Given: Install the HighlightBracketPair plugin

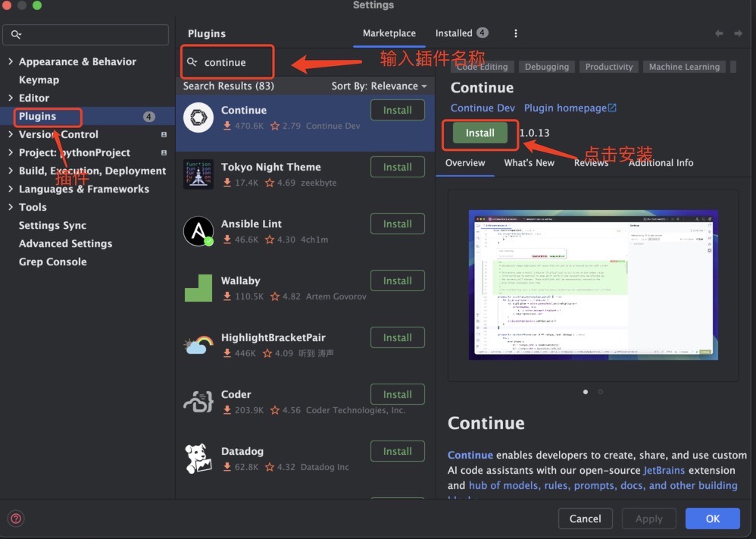Looking at the screenshot, I should (x=397, y=338).
